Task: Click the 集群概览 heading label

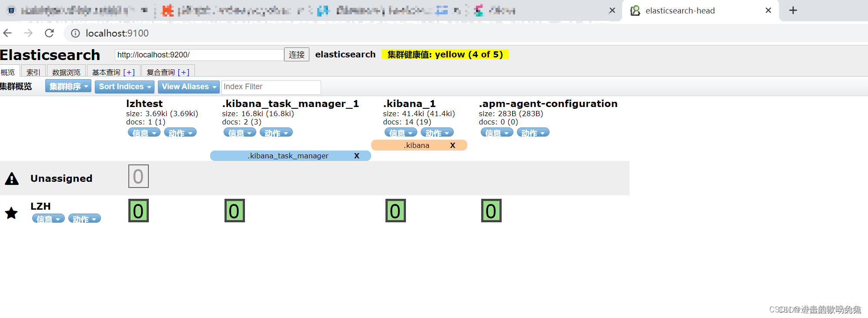Action: pyautogui.click(x=16, y=87)
